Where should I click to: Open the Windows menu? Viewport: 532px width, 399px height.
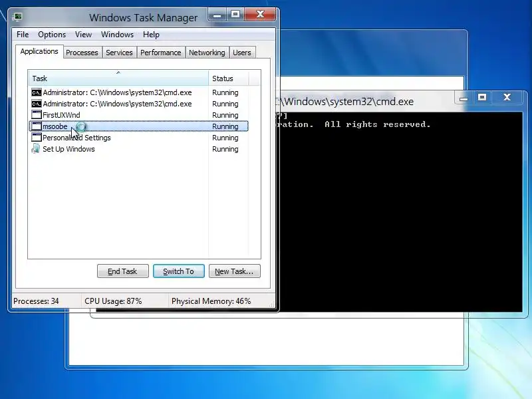(118, 35)
